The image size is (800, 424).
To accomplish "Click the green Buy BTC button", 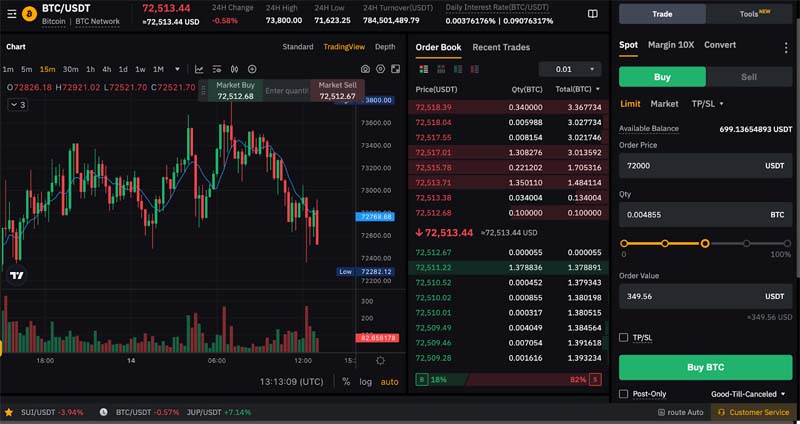I will click(706, 367).
